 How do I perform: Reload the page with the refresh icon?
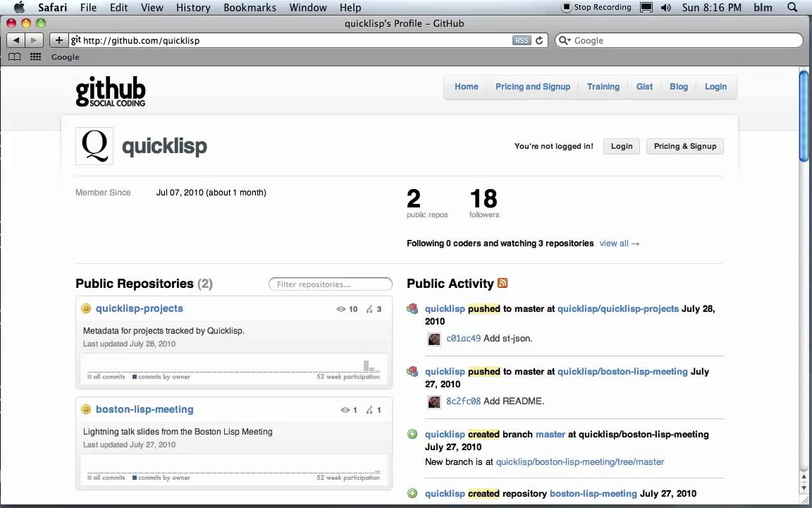[539, 40]
